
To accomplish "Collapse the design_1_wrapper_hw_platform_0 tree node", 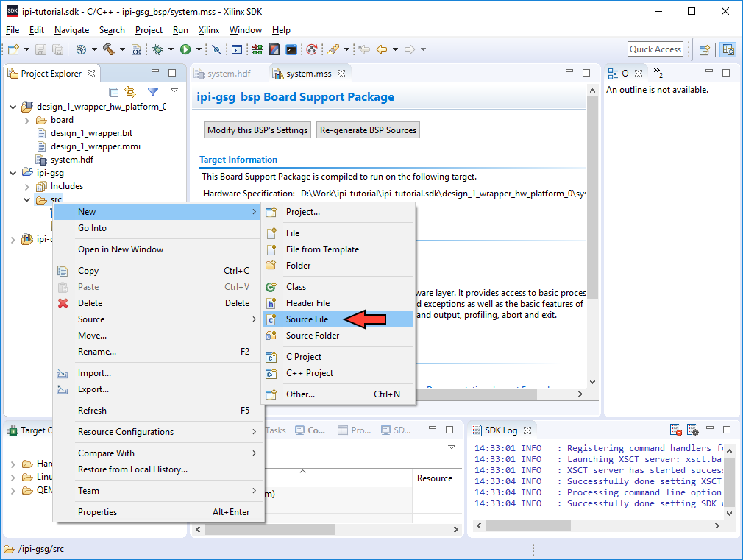I will coord(13,107).
